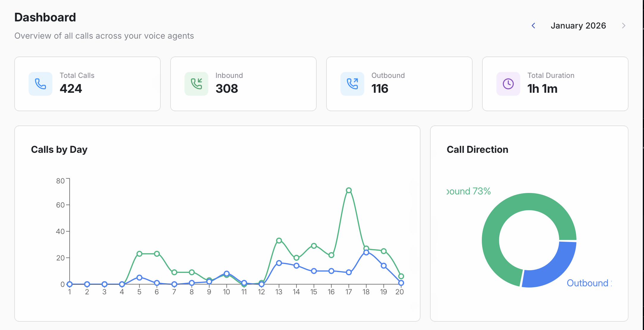Click the green inbound point on day 13
Viewport: 644px width, 330px height.
pyautogui.click(x=279, y=241)
